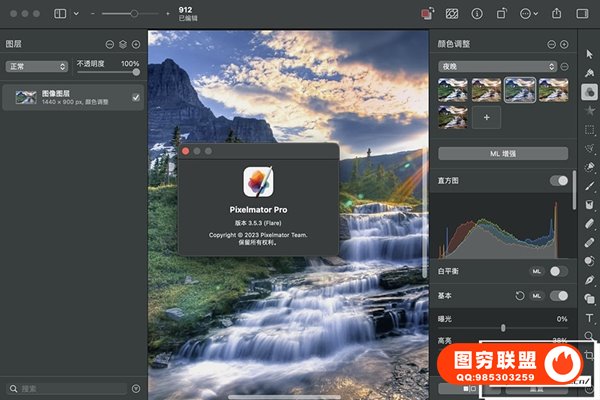Toggle the Histogram switch
The width and height of the screenshot is (600, 400).
pos(558,180)
